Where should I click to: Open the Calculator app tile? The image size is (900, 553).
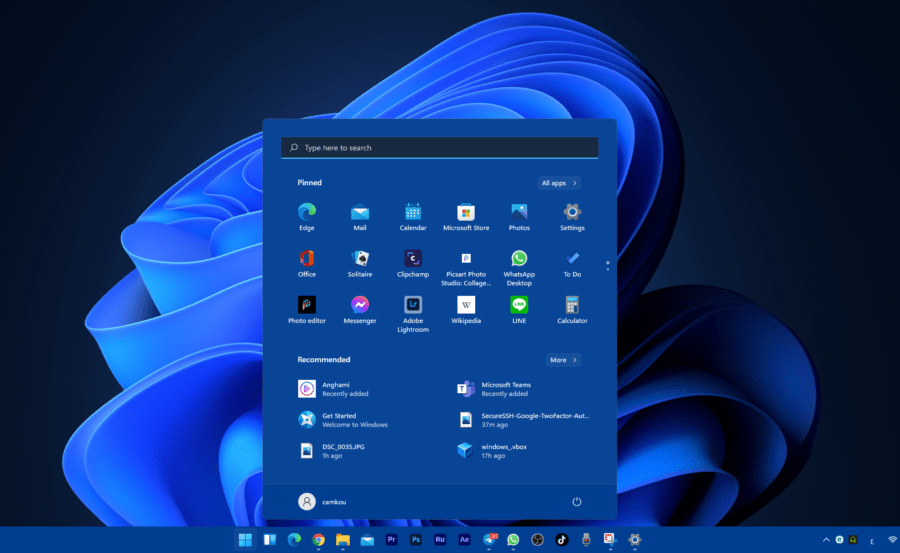(572, 305)
